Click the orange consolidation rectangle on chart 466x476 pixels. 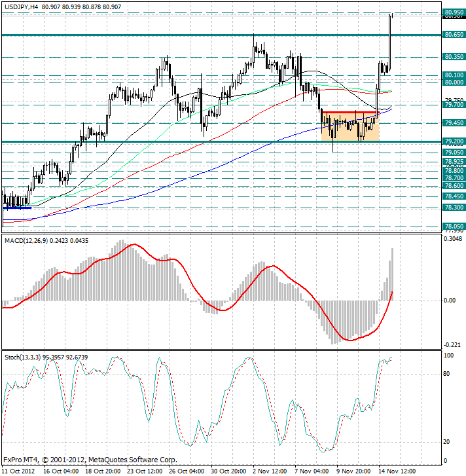tap(350, 127)
